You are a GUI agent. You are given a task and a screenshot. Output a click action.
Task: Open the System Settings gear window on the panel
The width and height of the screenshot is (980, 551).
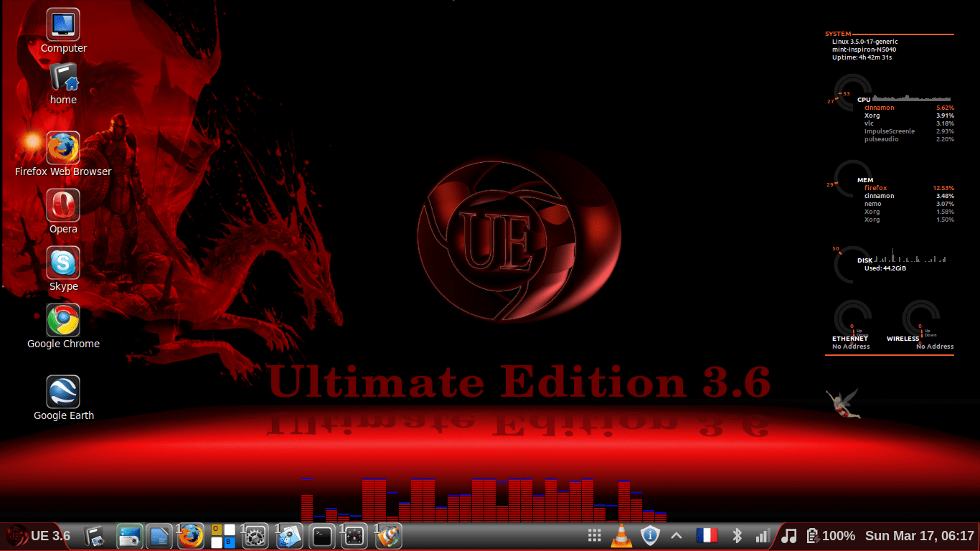255,536
